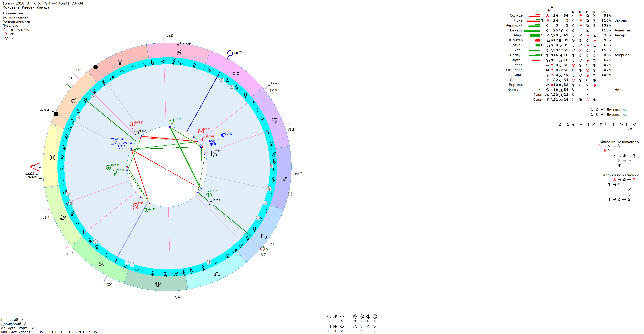
Task: Select the Cancer sign glyph on outer ring
Action: [63, 217]
